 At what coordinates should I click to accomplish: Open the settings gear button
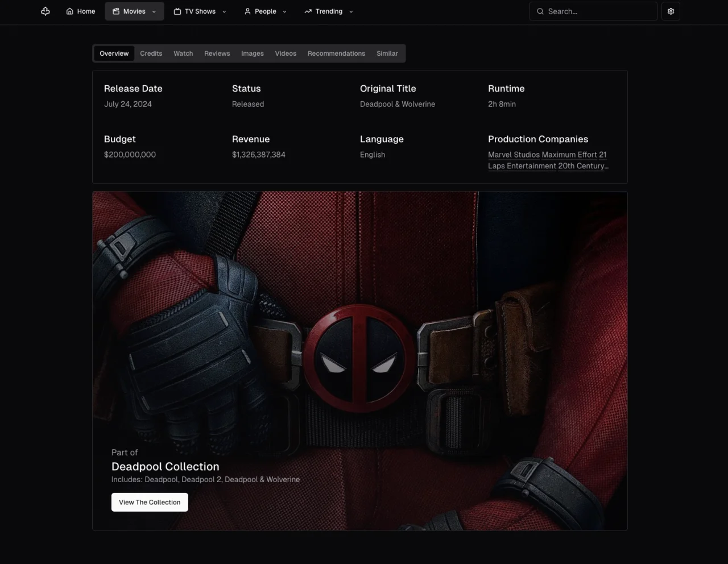click(x=671, y=11)
